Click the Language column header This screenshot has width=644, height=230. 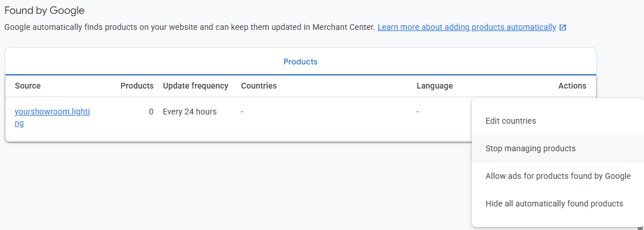(434, 86)
